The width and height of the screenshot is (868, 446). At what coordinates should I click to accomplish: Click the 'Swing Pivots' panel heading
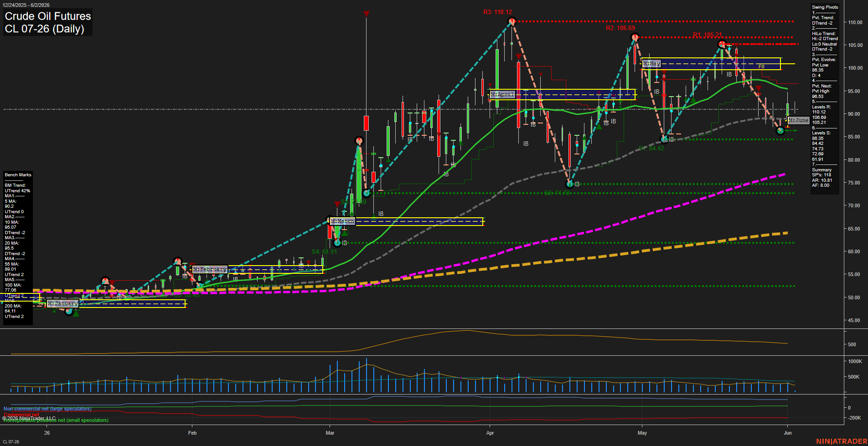point(825,7)
